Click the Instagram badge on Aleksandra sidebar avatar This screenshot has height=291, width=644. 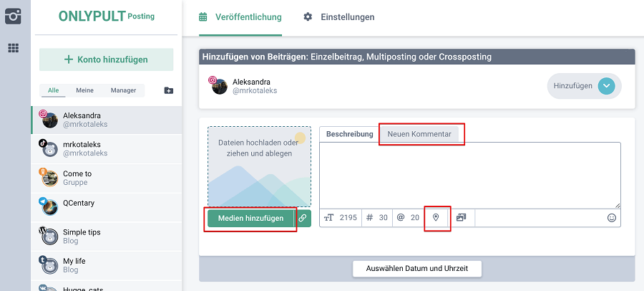click(x=43, y=114)
